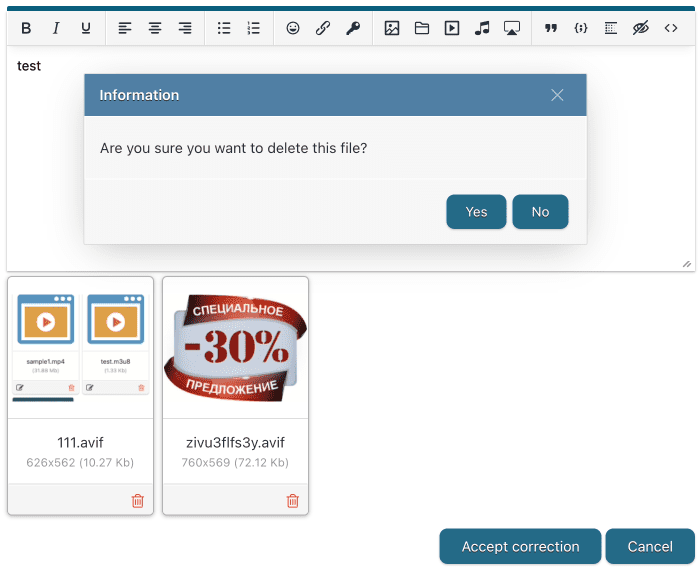Image resolution: width=698 pixels, height=570 pixels.
Task: Insert a quote block
Action: pos(551,28)
